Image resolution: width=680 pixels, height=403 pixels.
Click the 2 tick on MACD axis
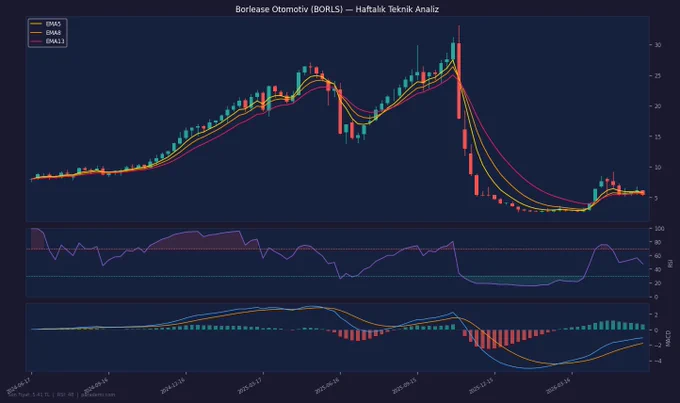point(656,315)
